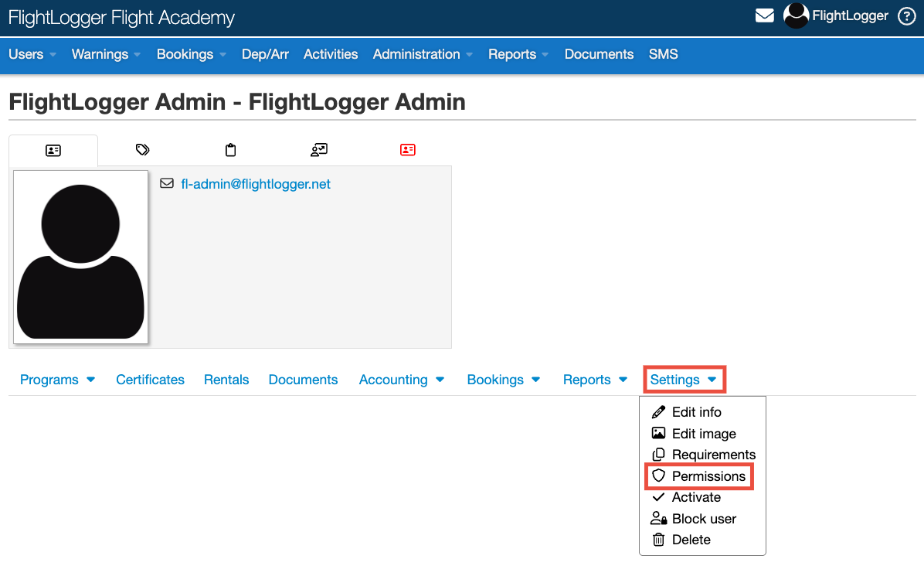Screen dimensions: 924x576
Task: Open the red ID card icon tab
Action: [408, 150]
